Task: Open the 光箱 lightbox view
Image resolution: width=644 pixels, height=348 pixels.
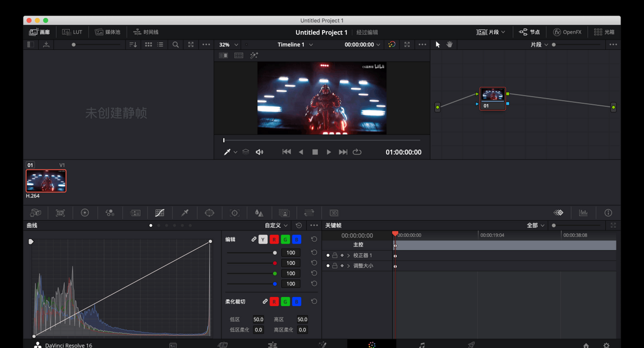Action: (x=604, y=32)
